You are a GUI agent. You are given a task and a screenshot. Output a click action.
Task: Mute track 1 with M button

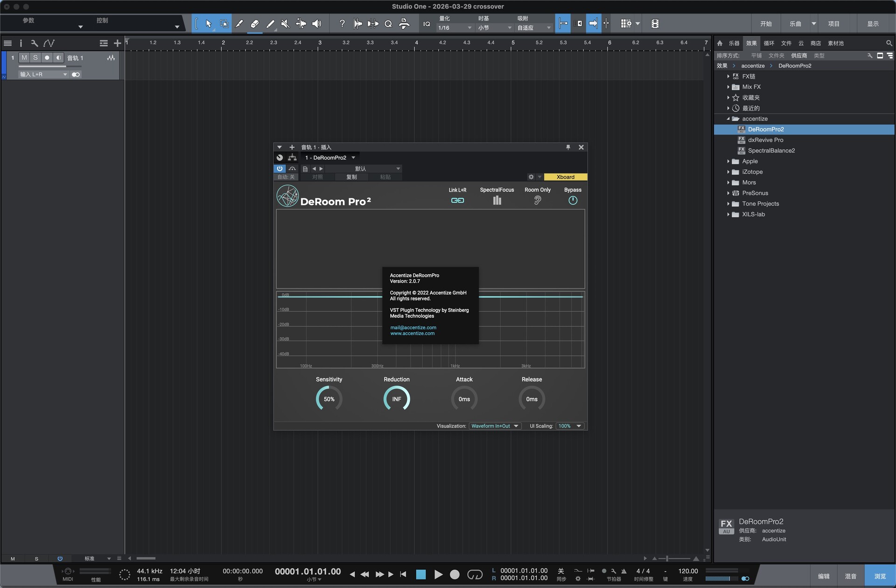pyautogui.click(x=24, y=58)
